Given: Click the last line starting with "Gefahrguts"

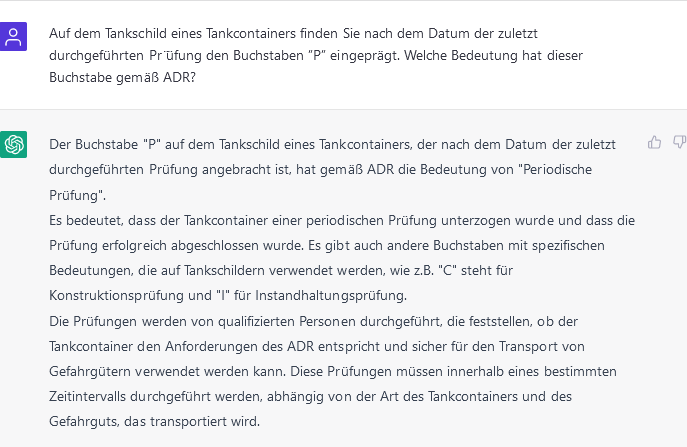Looking at the screenshot, I should [x=154, y=421].
